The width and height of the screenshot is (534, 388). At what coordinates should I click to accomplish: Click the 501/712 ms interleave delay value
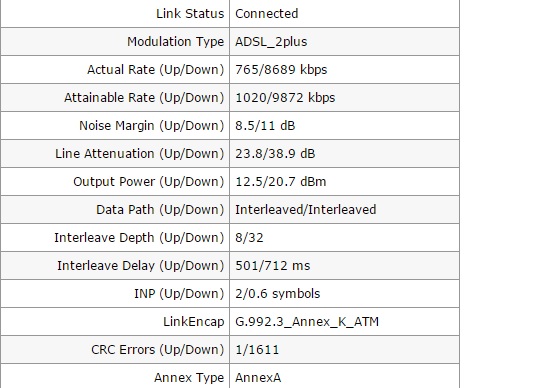[272, 266]
